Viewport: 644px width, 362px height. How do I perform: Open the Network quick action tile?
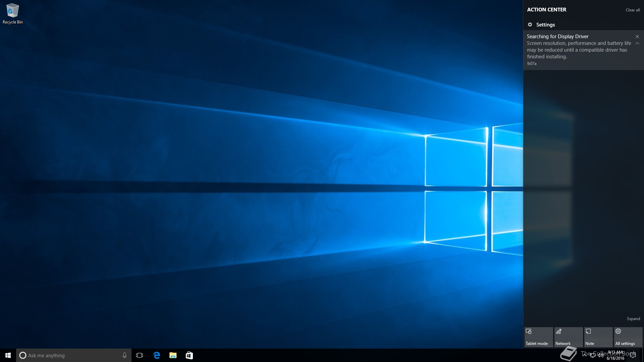(568, 337)
